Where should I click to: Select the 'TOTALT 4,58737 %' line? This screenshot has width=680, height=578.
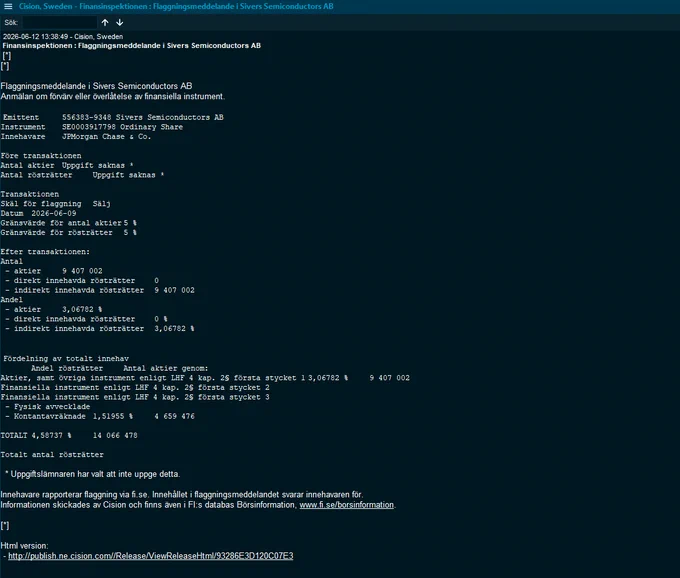pyautogui.click(x=69, y=435)
